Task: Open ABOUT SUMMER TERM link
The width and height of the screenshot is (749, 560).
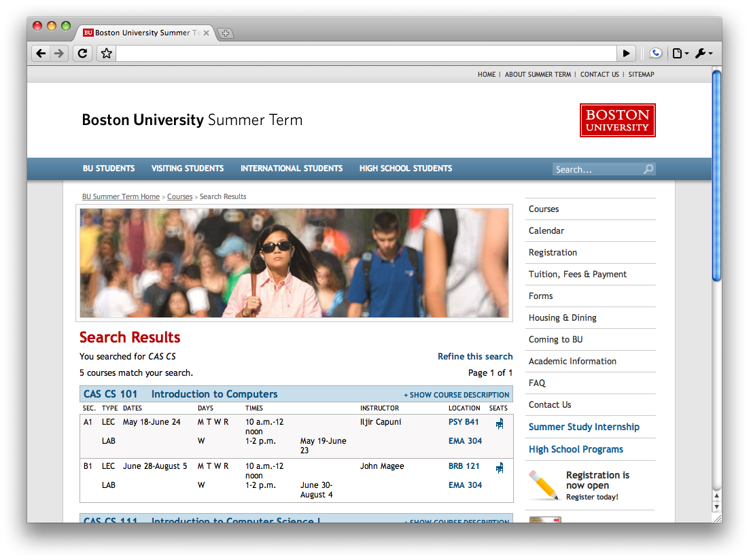Action: pyautogui.click(x=538, y=74)
